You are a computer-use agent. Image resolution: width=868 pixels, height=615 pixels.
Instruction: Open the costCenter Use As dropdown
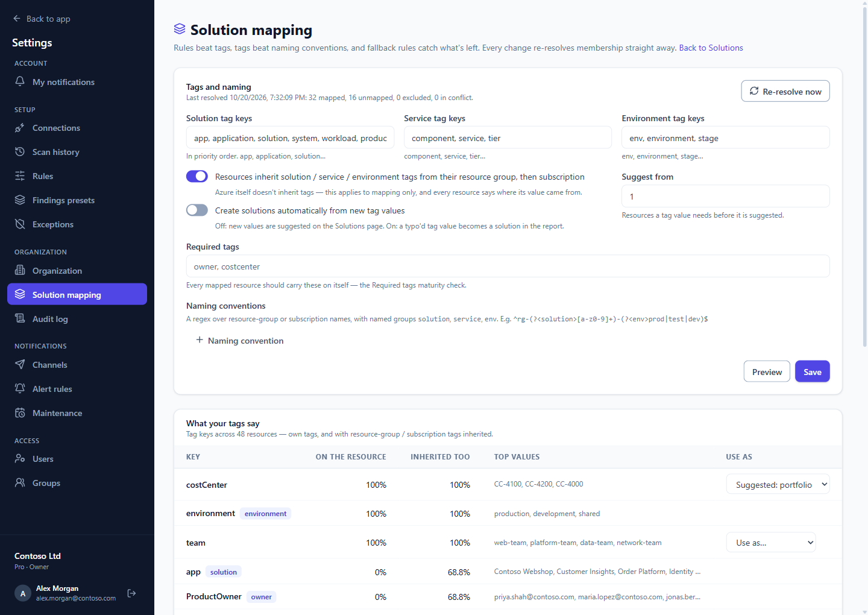click(778, 484)
